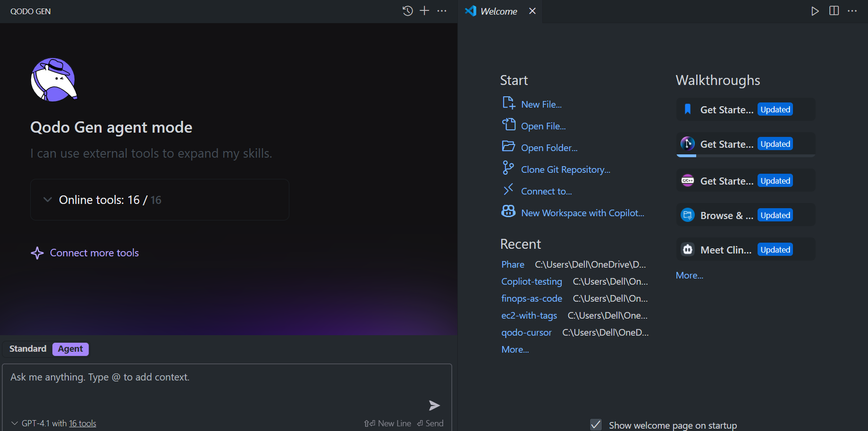Click the third walkthrough's CC icon
The height and width of the screenshot is (431, 868).
pos(688,181)
